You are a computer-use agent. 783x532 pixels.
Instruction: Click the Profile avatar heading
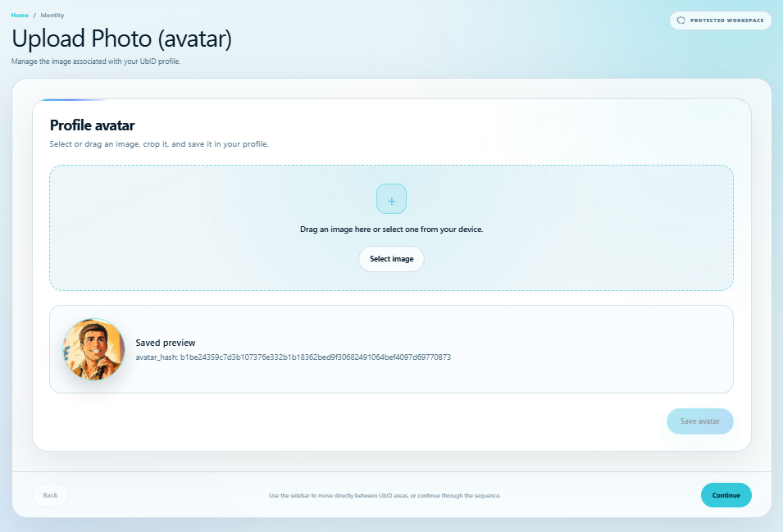[93, 125]
